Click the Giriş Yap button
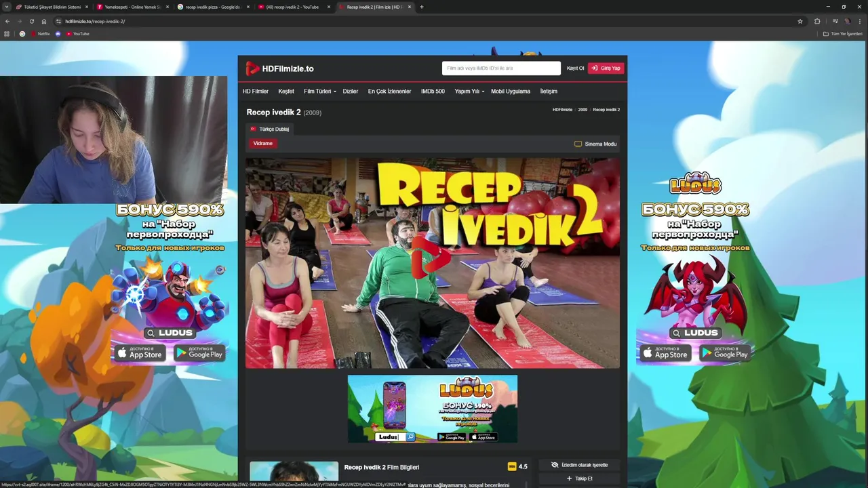This screenshot has height=488, width=868. click(606, 68)
